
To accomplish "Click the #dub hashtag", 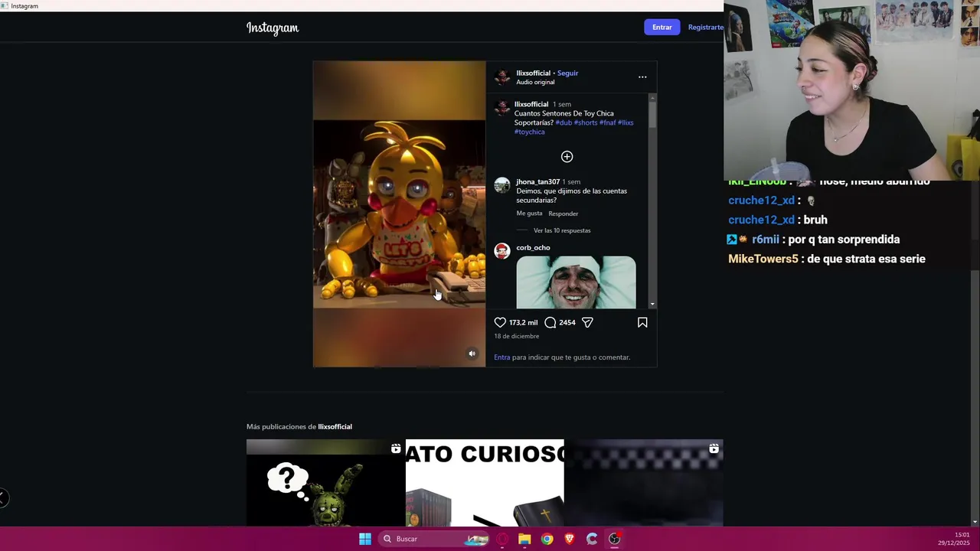I will coord(563,122).
